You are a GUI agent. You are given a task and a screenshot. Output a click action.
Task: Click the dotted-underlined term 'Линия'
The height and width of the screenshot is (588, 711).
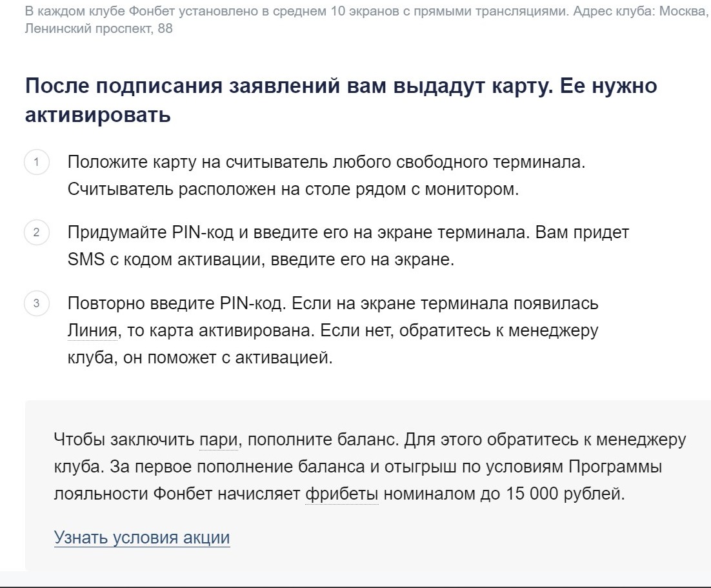coord(92,330)
